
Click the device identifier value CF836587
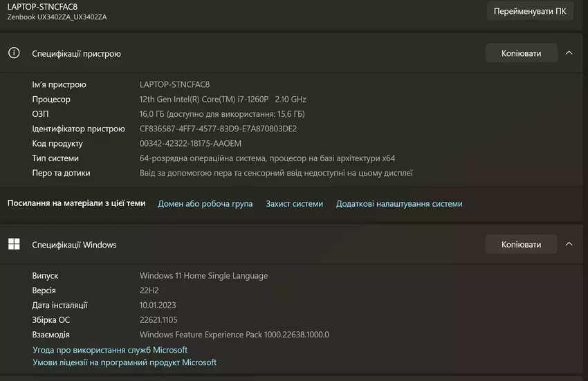click(218, 129)
